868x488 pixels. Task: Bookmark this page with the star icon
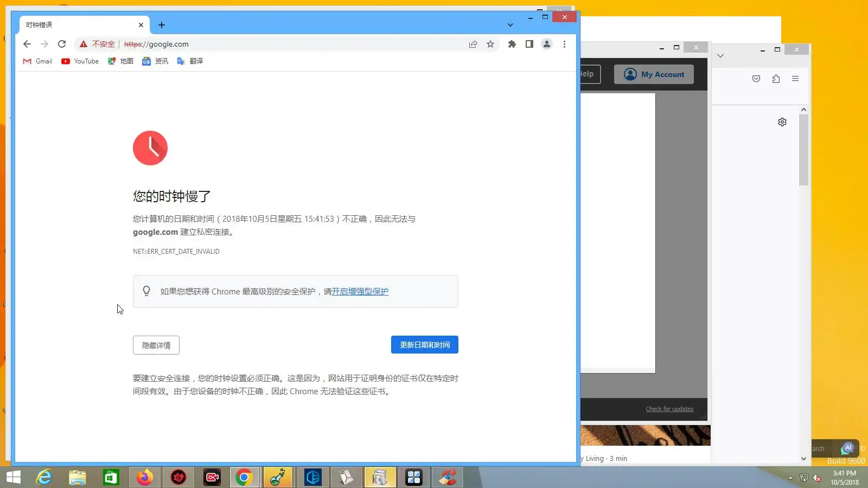(490, 44)
